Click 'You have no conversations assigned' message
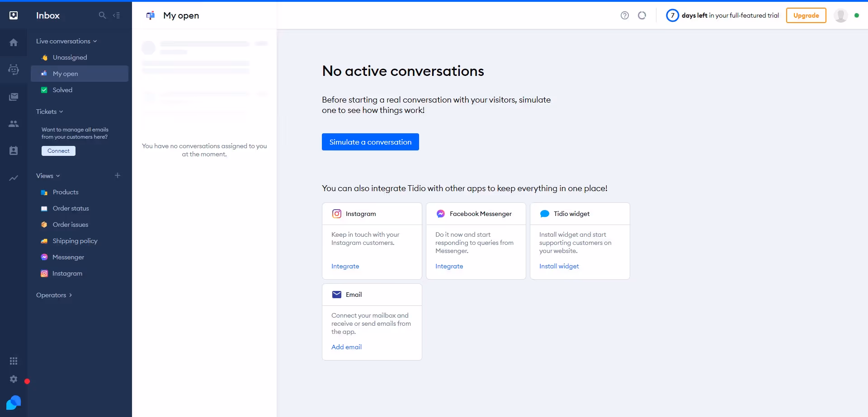The width and height of the screenshot is (868, 417). pos(204,150)
